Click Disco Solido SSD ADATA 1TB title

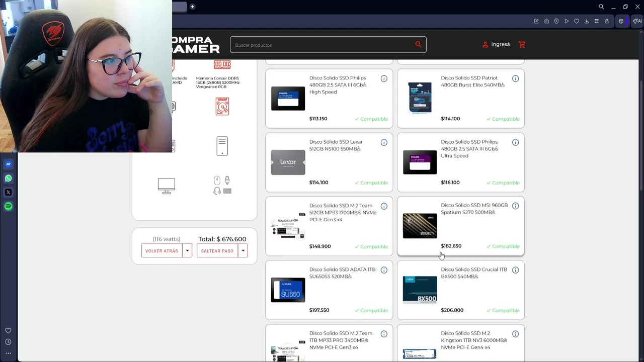pyautogui.click(x=342, y=273)
